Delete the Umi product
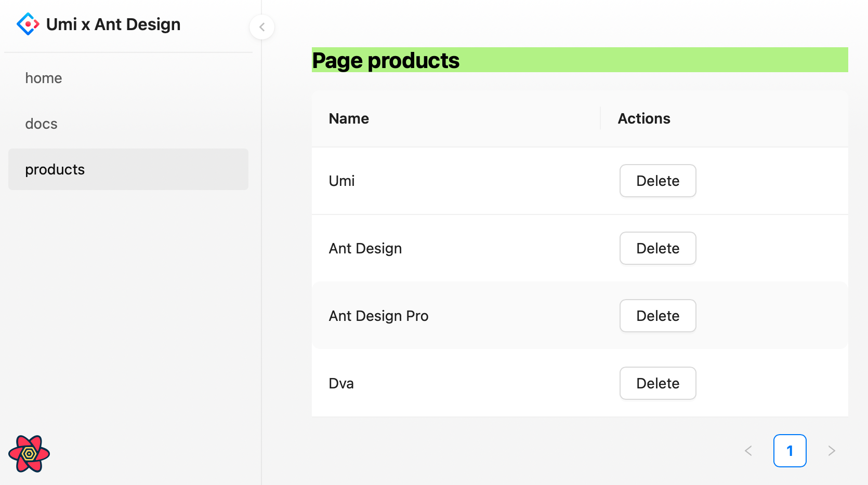This screenshot has width=868, height=485. (657, 181)
